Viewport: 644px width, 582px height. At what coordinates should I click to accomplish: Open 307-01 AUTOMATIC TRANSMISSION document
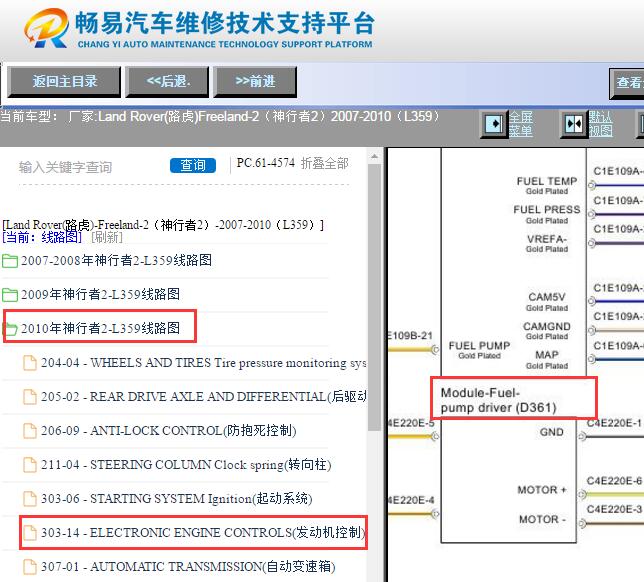coord(188,567)
